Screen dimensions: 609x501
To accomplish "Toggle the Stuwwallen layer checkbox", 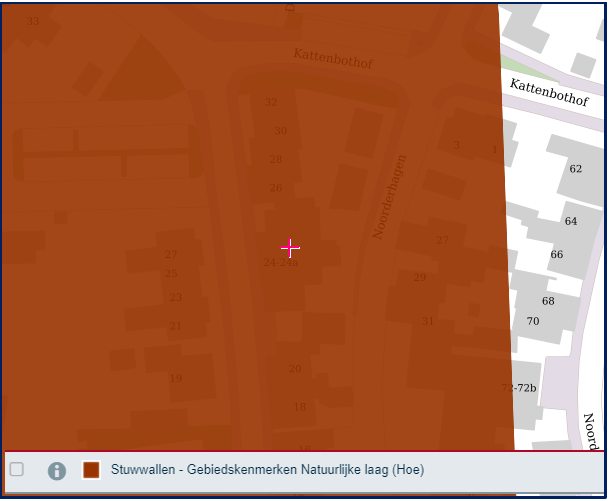I will tap(17, 469).
